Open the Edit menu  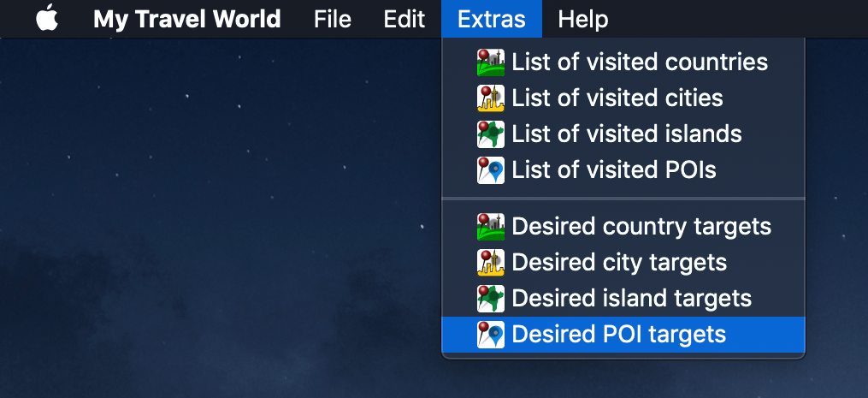click(404, 20)
